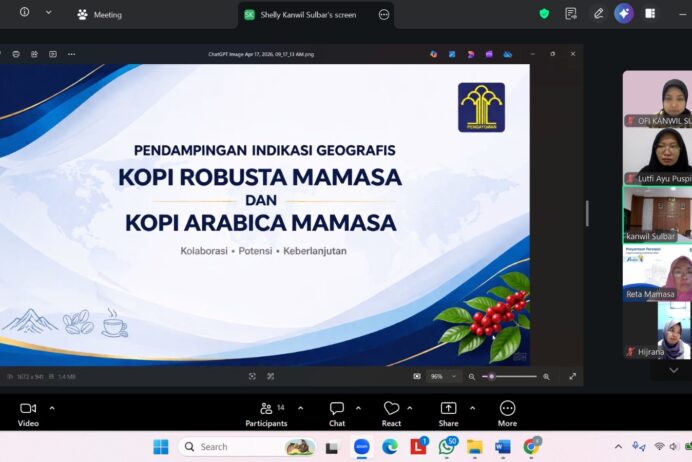The height and width of the screenshot is (462, 692).
Task: Open the shared screen tab's ellipsis options
Action: pyautogui.click(x=384, y=15)
